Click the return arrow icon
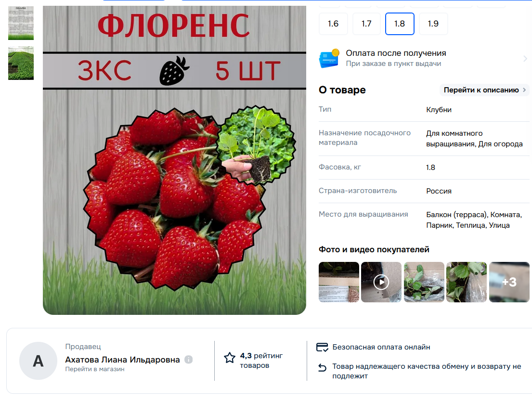 (x=322, y=367)
